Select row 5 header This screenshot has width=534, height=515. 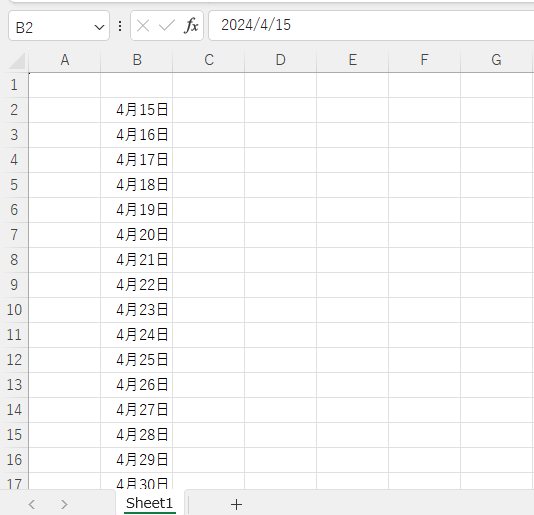(x=14, y=185)
